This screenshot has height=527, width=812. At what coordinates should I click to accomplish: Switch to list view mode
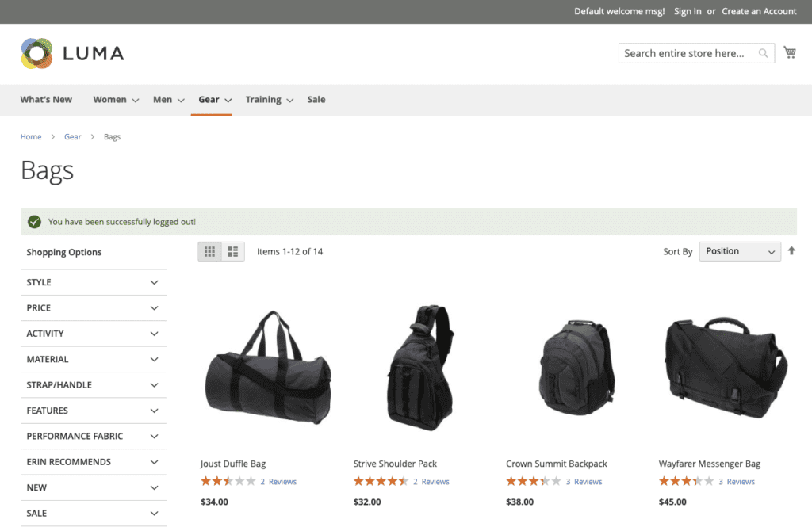(x=233, y=252)
